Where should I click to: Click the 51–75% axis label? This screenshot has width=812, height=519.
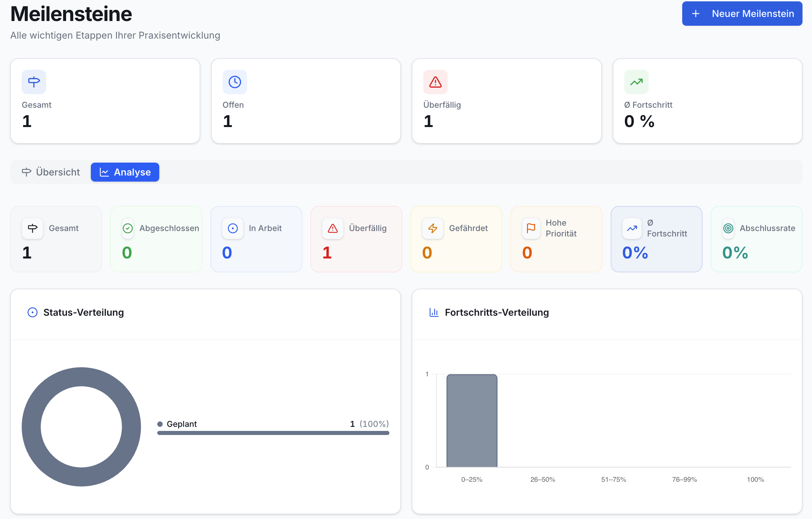click(613, 479)
